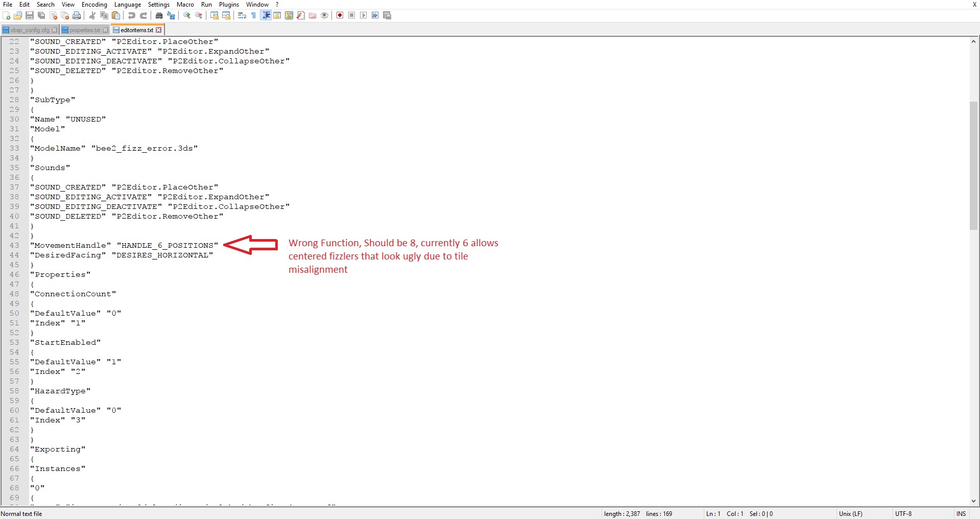
Task: Open user defined language dialog icon
Action: pyautogui.click(x=277, y=15)
